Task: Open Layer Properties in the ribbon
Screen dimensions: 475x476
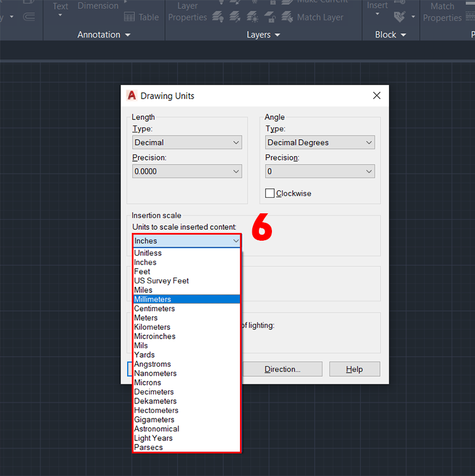Action: click(x=187, y=12)
